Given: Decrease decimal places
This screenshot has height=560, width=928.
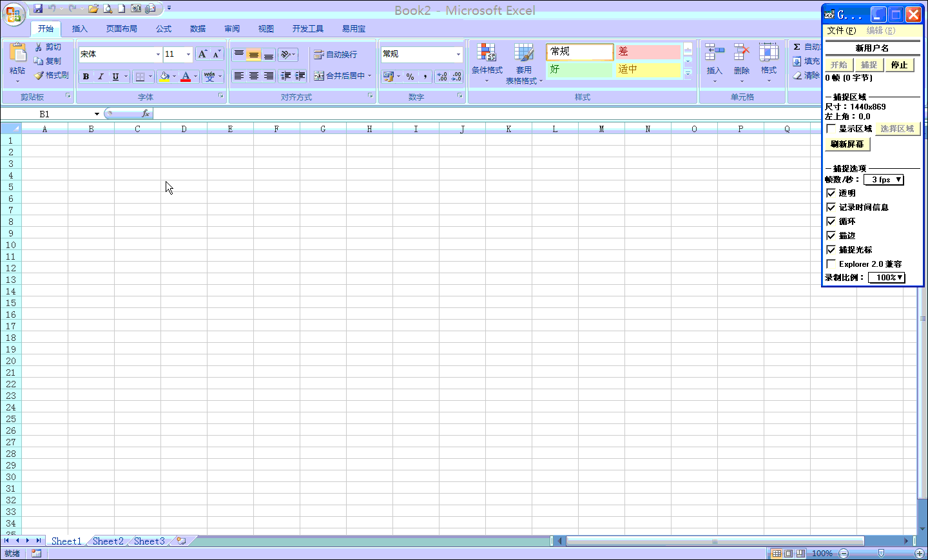Looking at the screenshot, I should [x=456, y=76].
